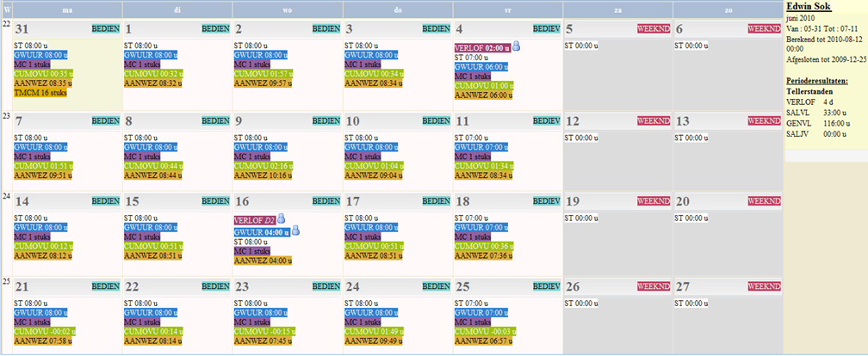Image resolution: width=868 pixels, height=356 pixels.
Task: Open day 31 in the calendar
Action: (22, 29)
